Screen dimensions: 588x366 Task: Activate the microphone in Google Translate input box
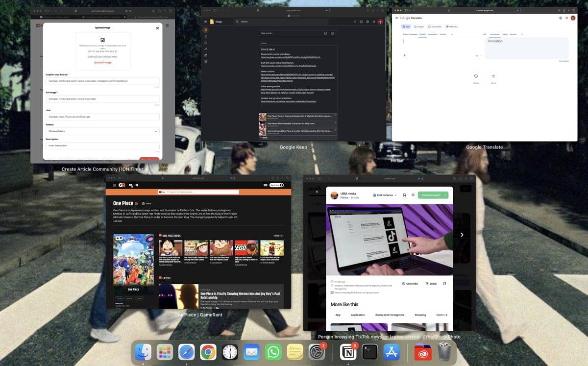[x=404, y=54]
